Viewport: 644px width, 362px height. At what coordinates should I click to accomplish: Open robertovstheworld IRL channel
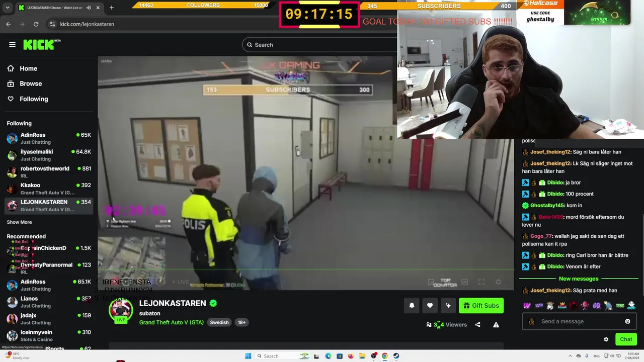pyautogui.click(x=49, y=172)
